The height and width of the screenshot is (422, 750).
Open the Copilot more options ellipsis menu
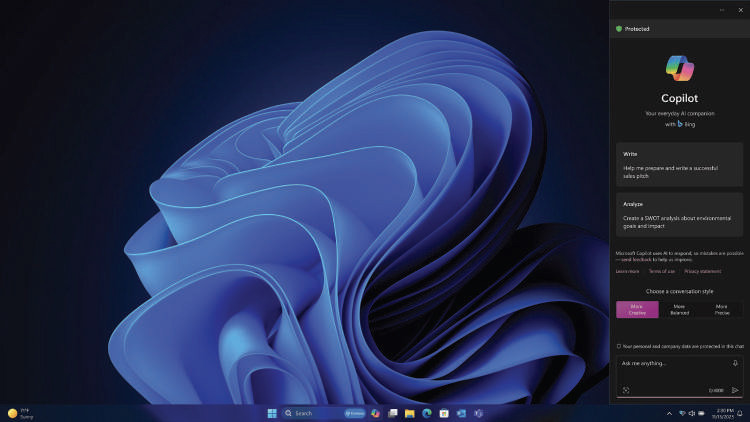click(722, 10)
